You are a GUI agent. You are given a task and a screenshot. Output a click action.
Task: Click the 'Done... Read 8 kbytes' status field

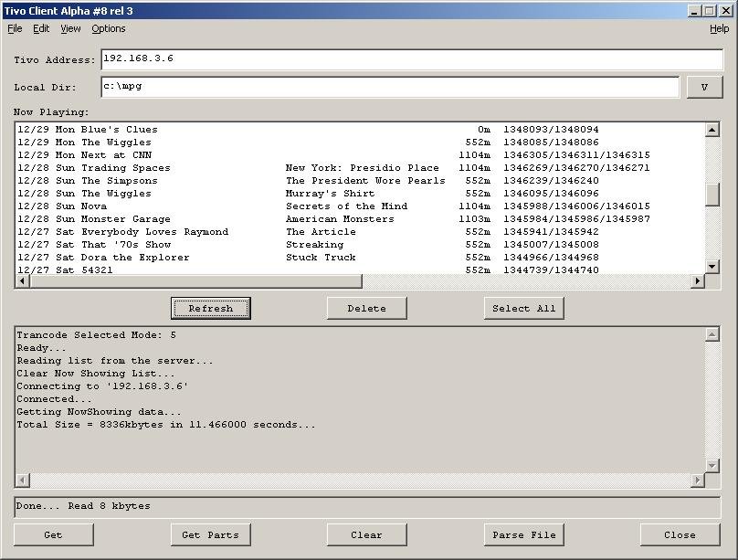click(367, 506)
